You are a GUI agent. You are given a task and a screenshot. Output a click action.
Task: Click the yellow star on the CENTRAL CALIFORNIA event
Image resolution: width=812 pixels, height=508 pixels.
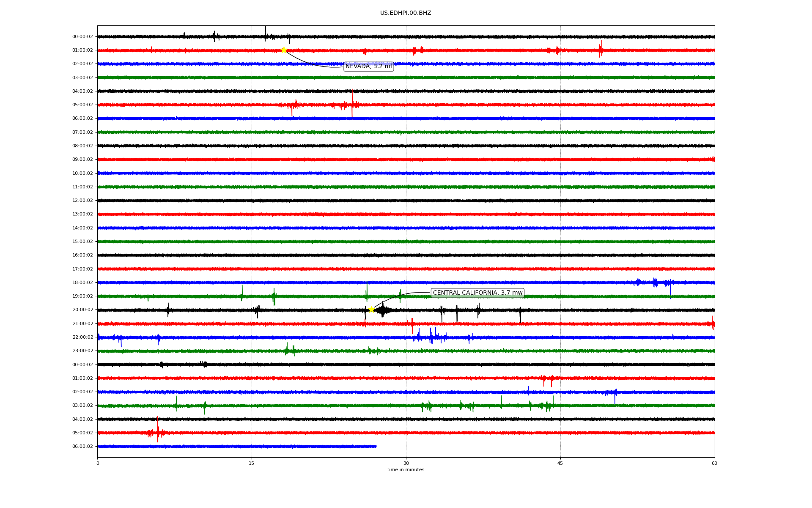click(x=371, y=309)
